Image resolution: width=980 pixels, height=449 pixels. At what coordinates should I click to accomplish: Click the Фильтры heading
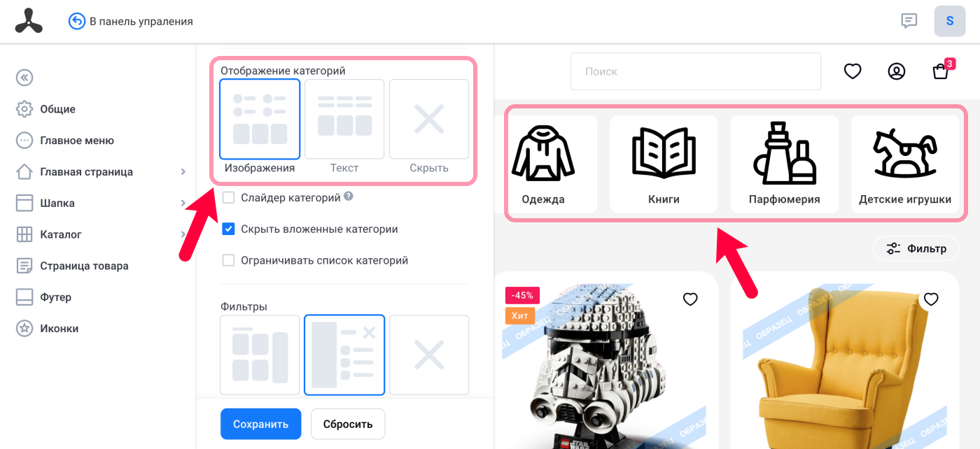click(244, 306)
